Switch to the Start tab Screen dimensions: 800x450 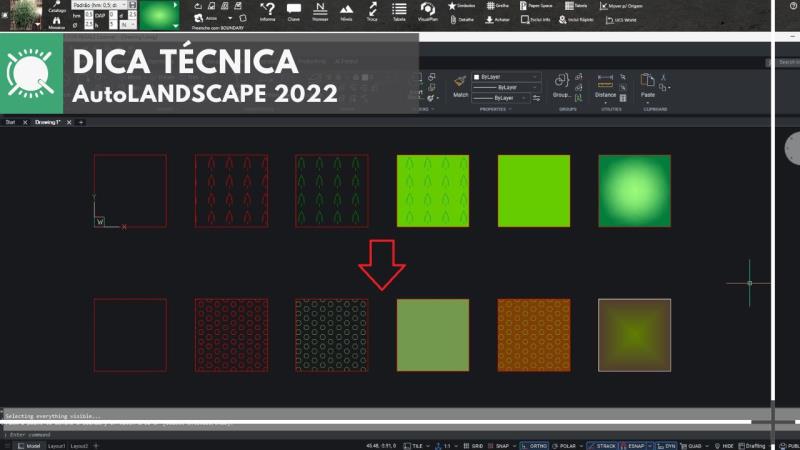pos(10,122)
